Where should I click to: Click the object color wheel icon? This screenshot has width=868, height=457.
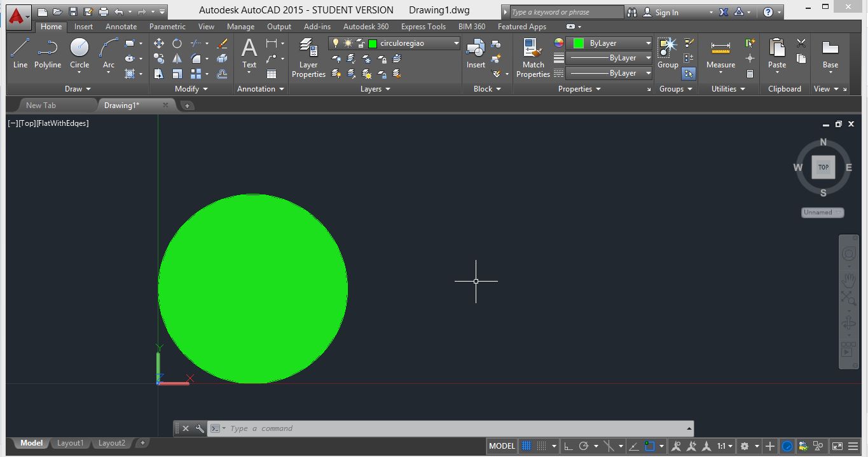pos(558,43)
